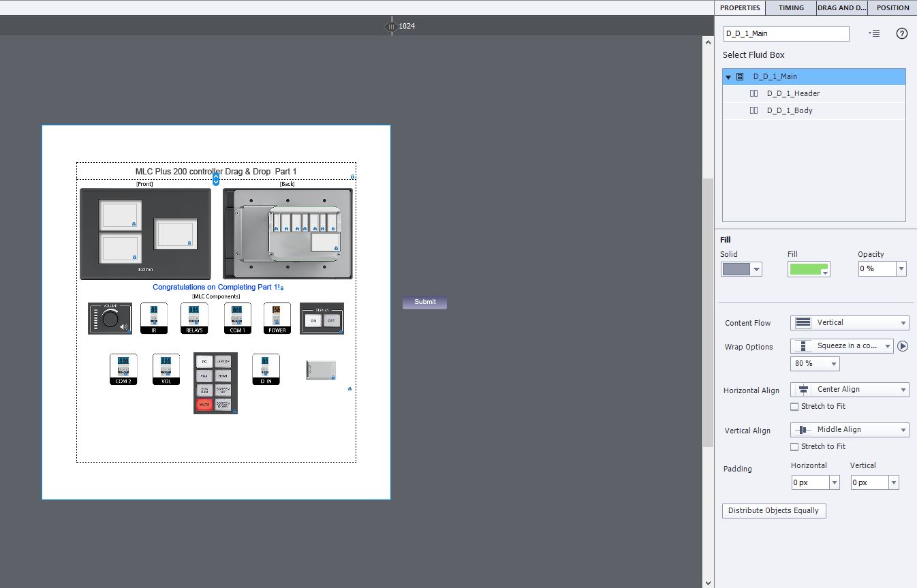The image size is (917, 588).
Task: Select the right drop target on the front panel
Action: tap(175, 233)
